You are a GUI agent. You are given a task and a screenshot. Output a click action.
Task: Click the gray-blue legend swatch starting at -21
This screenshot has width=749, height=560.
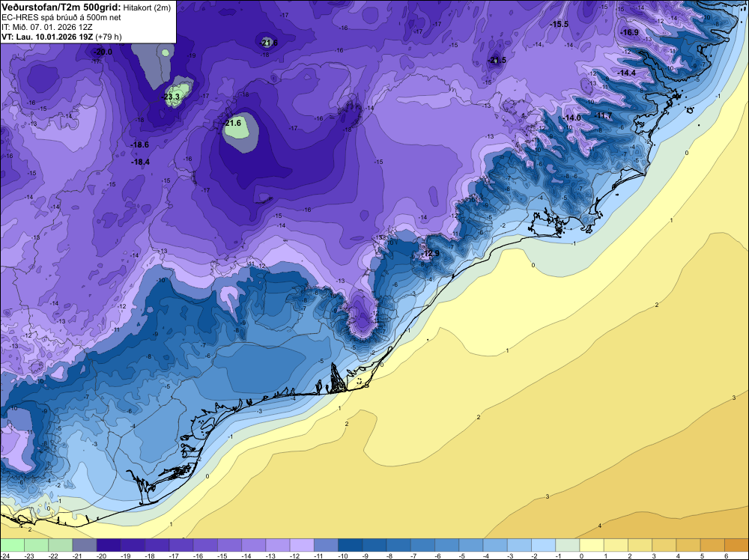click(85, 545)
